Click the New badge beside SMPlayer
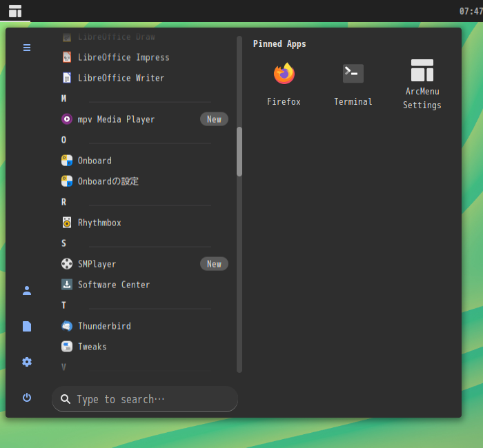This screenshot has height=448, width=483. (x=214, y=264)
